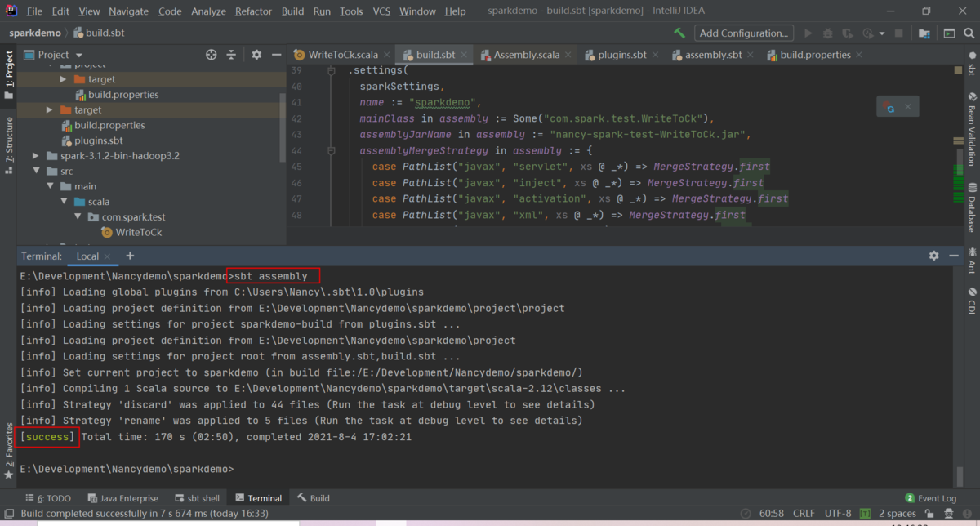Toggle the 6: TODO tool window
Screen dimensions: 980x526
coord(48,498)
